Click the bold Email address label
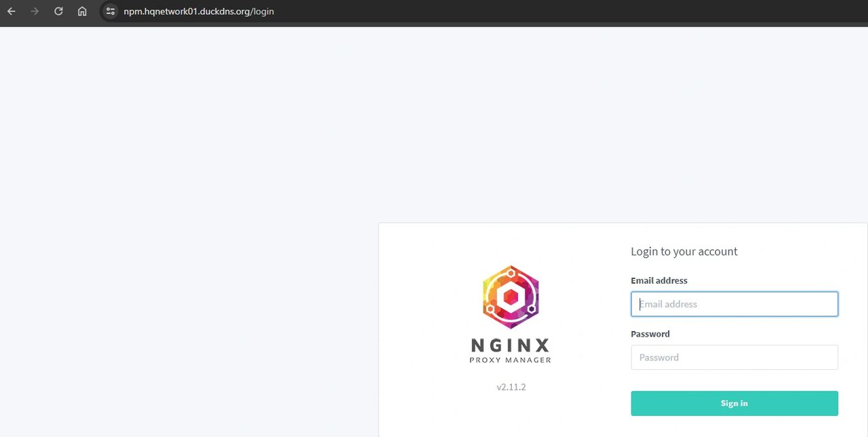 click(x=658, y=280)
